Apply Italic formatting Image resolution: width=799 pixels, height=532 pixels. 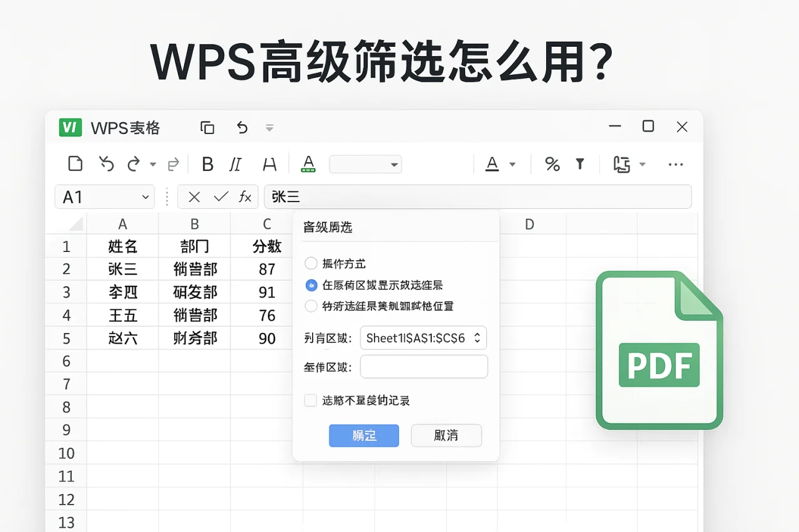(235, 164)
